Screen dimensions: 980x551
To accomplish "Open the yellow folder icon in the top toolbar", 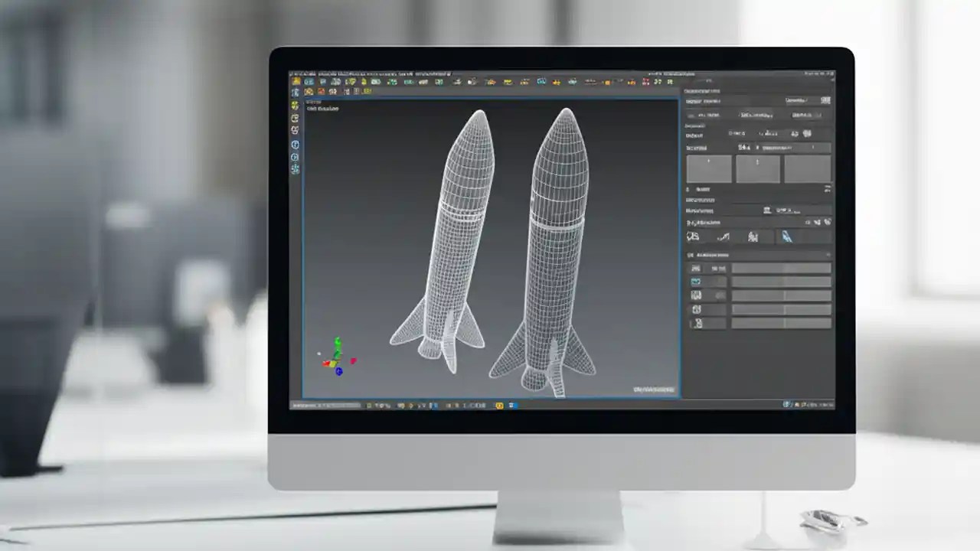I will tap(295, 82).
